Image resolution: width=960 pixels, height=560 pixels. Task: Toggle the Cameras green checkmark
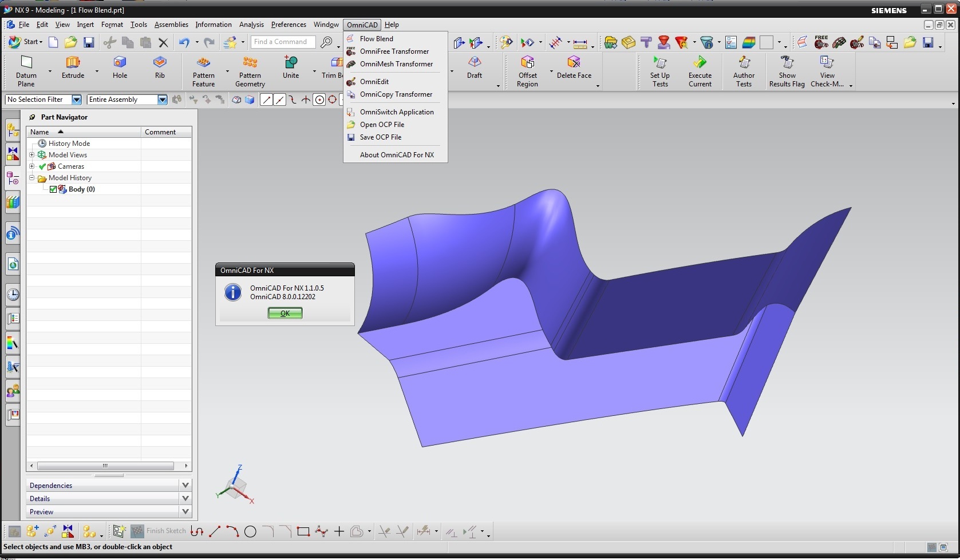click(42, 166)
